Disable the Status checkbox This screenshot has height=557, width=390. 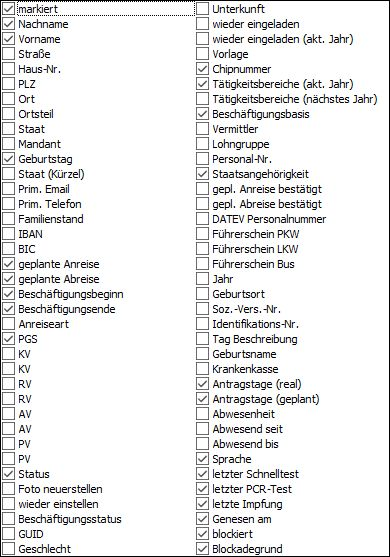pyautogui.click(x=9, y=474)
